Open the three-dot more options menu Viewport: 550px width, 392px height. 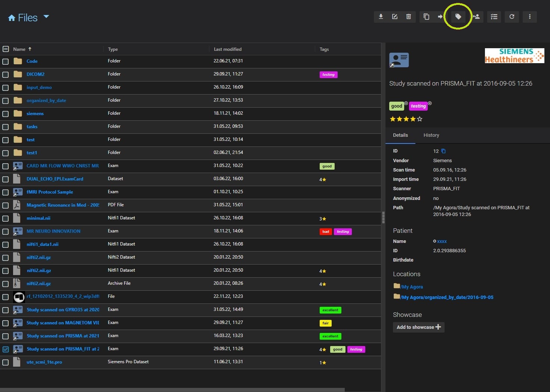click(529, 16)
